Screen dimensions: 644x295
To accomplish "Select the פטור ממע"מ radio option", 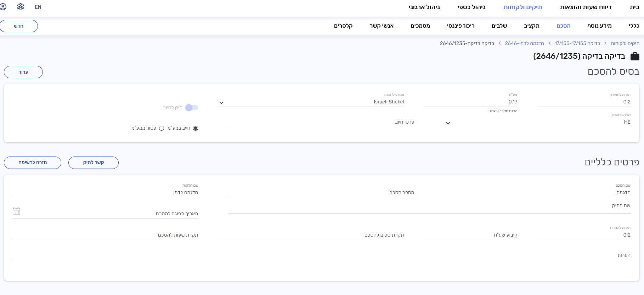I will coord(162,128).
